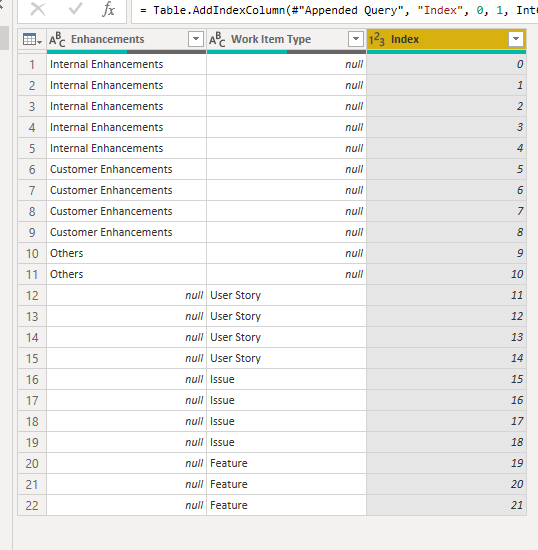Change data type icon of Enhancements column
Viewport: 538px width, 550px height.
[x=57, y=39]
